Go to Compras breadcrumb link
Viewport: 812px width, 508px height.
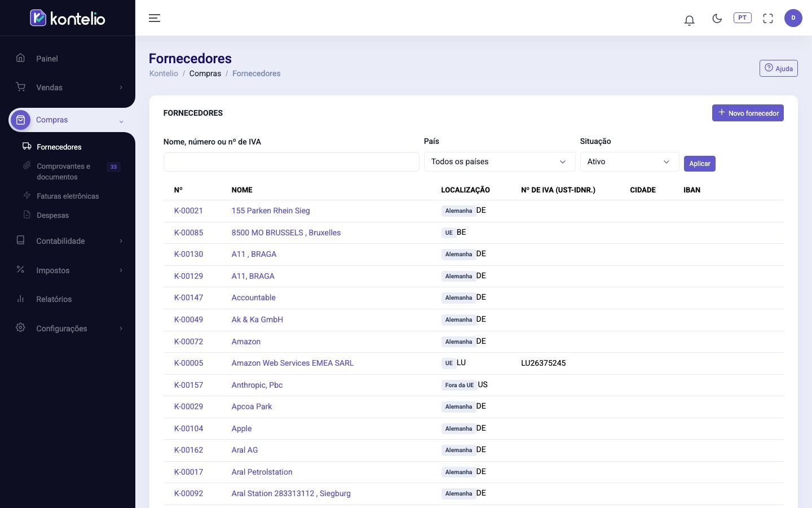point(205,73)
